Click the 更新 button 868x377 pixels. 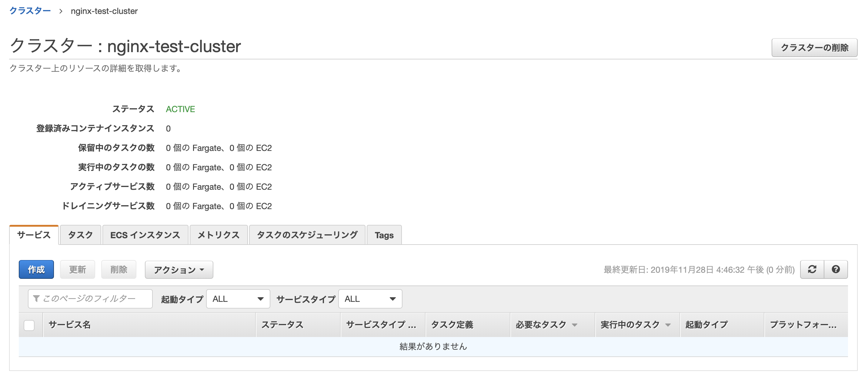click(78, 269)
